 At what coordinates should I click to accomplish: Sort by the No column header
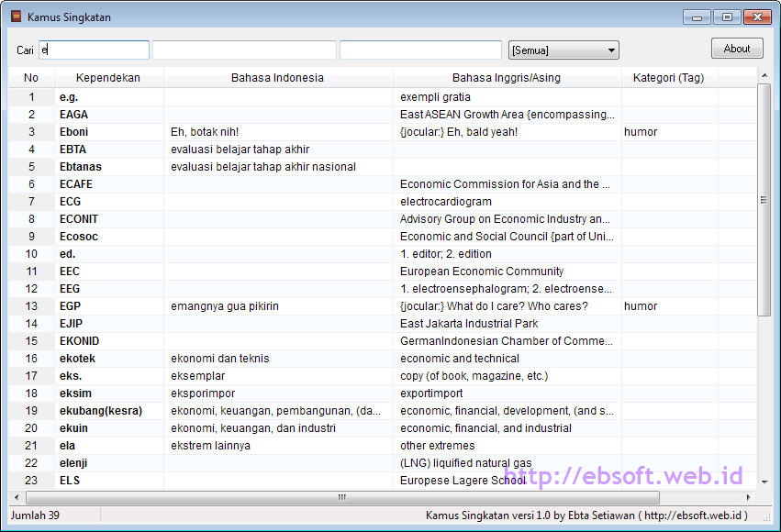pos(31,78)
